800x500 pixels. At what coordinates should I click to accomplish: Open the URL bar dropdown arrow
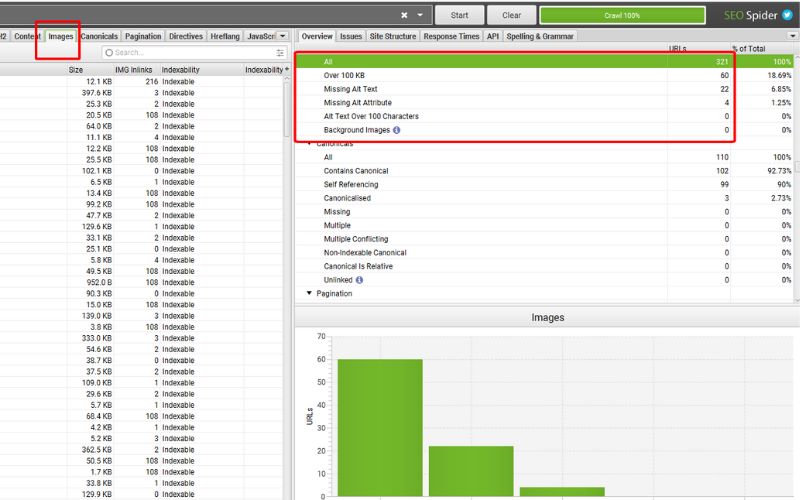point(420,15)
